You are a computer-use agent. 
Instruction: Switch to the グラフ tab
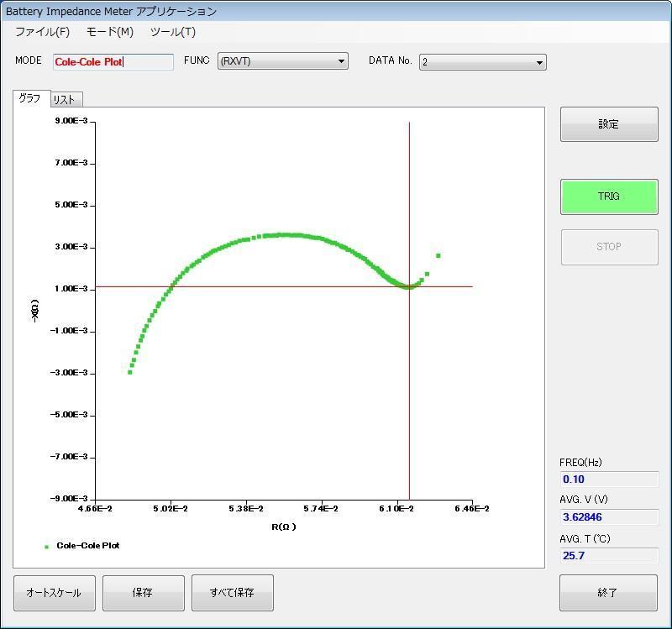[x=31, y=98]
